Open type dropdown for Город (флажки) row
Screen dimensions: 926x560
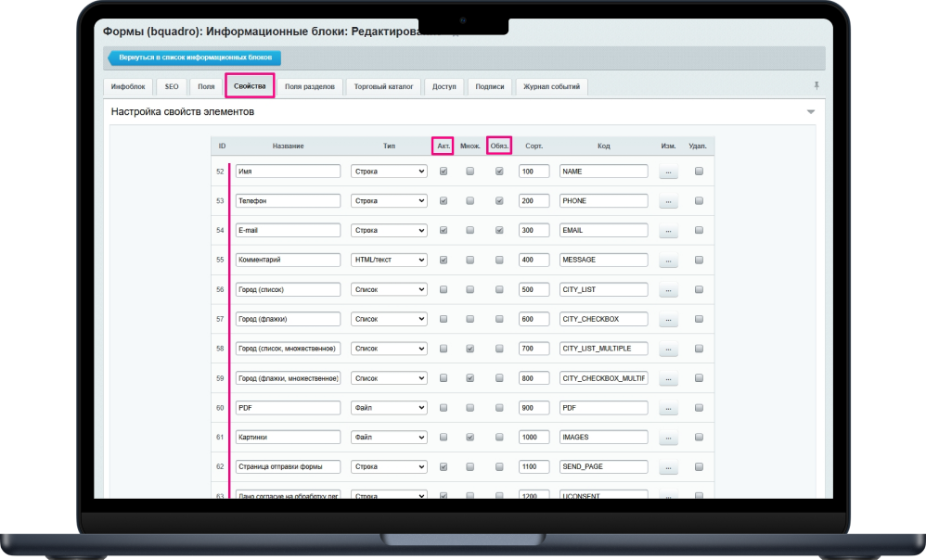pyautogui.click(x=389, y=319)
